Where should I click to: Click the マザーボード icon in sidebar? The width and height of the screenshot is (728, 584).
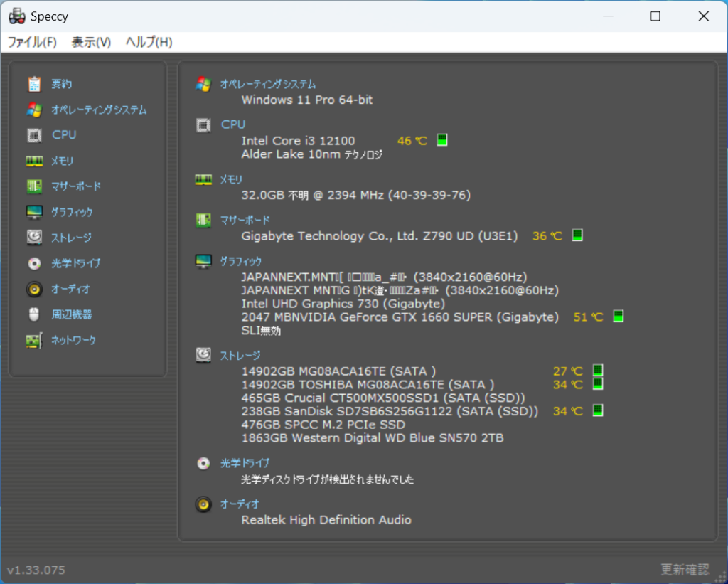pyautogui.click(x=34, y=186)
